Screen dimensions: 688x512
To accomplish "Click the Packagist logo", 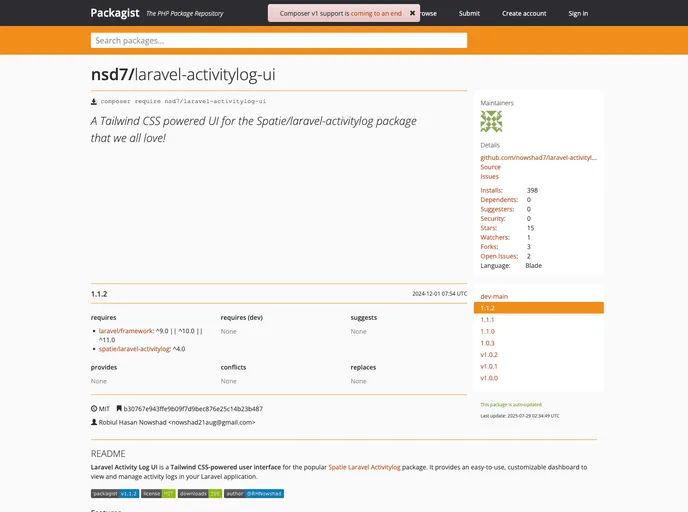I will 115,13.
